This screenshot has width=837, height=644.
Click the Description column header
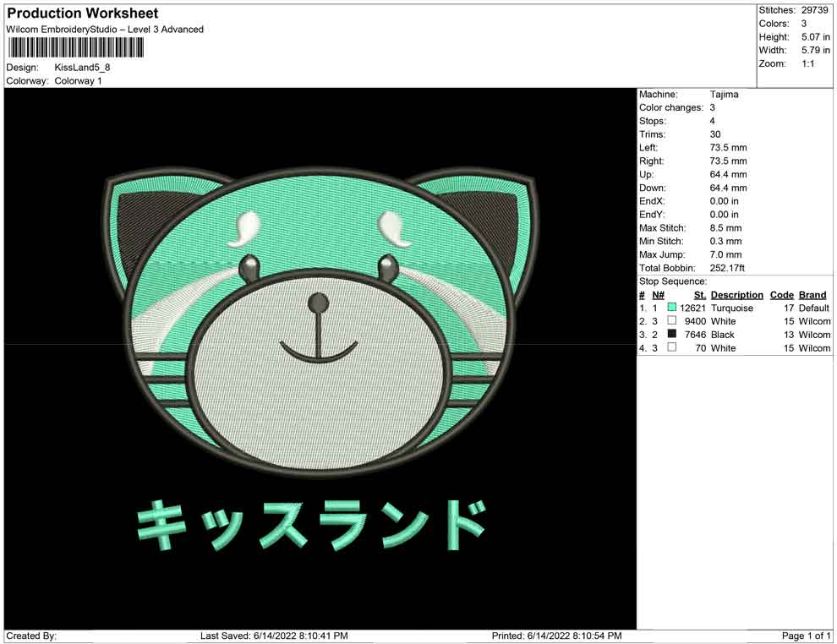(x=736, y=295)
